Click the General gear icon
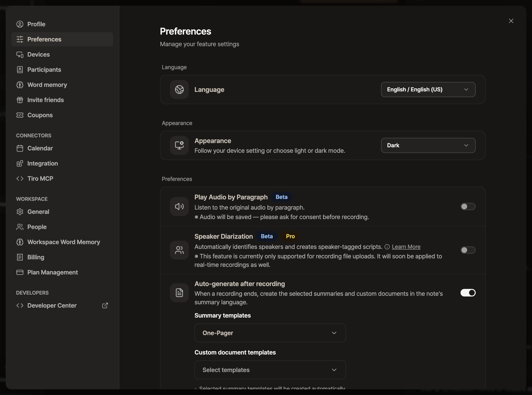The height and width of the screenshot is (395, 532). coord(20,212)
